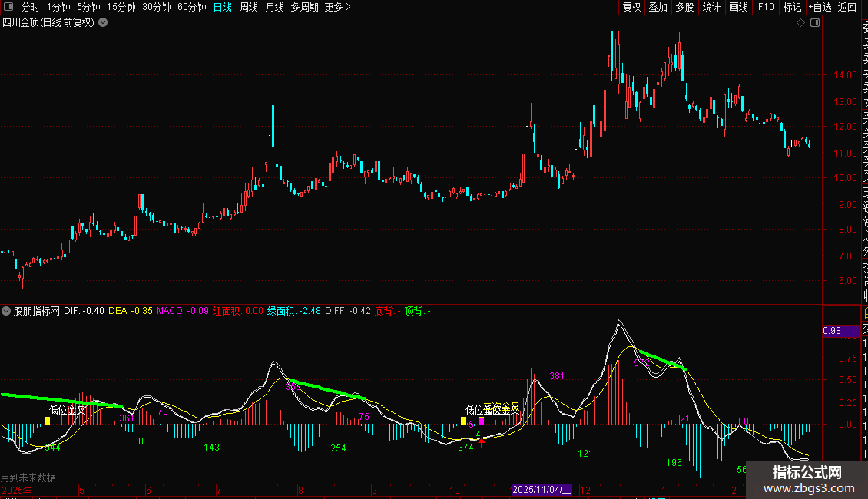Viewport: 868px width, 499px height.
Task: Click the 返回 back button
Action: tap(847, 7)
